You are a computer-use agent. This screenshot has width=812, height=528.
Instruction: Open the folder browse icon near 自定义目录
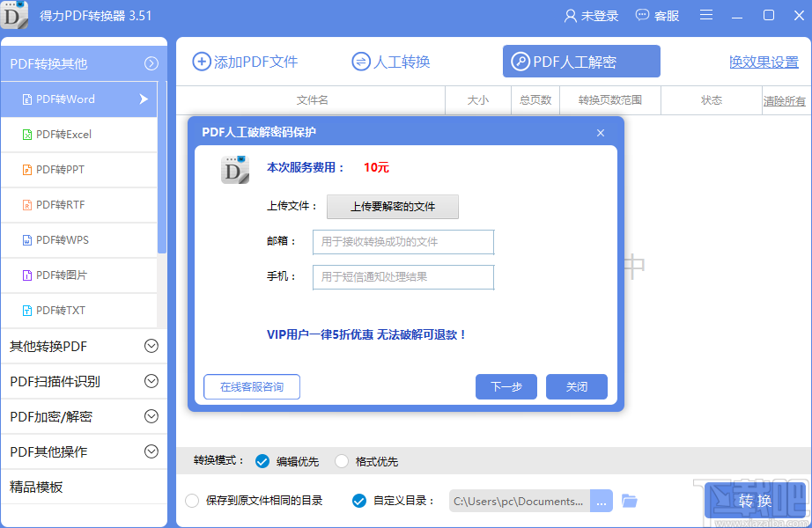coord(629,500)
